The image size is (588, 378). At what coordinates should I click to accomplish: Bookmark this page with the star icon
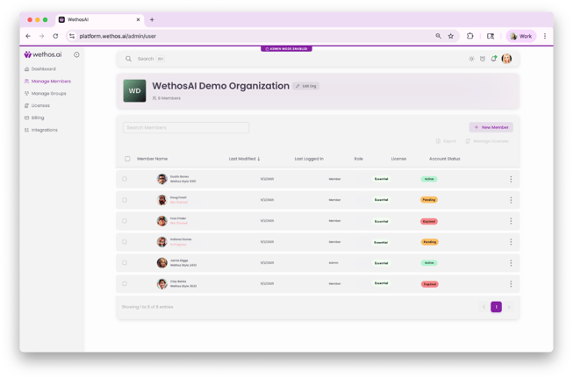[451, 36]
